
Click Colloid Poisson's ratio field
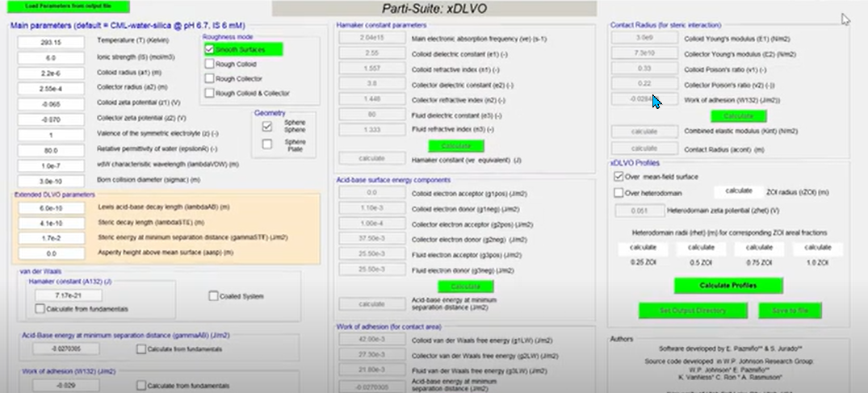pyautogui.click(x=644, y=69)
